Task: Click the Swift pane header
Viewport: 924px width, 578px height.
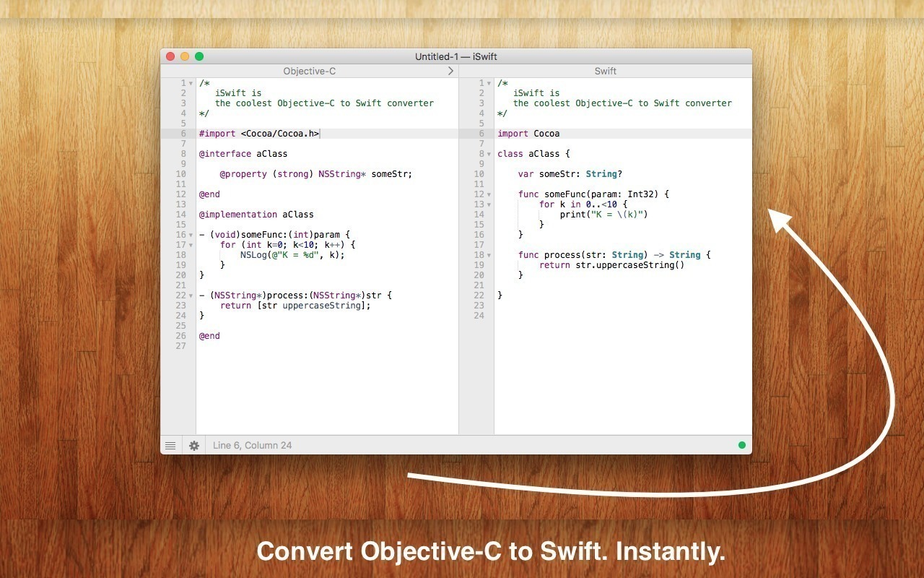Action: coord(606,71)
